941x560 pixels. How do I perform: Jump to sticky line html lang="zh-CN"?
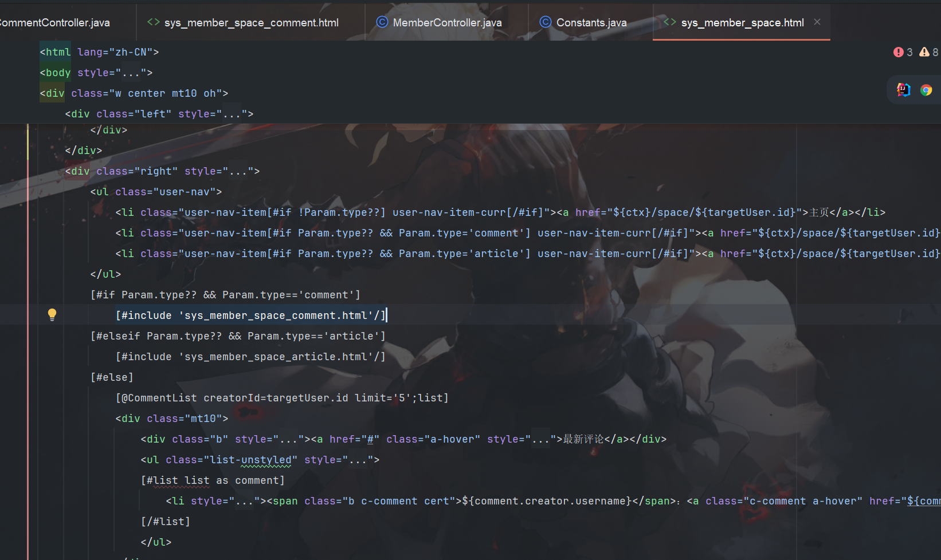(99, 52)
